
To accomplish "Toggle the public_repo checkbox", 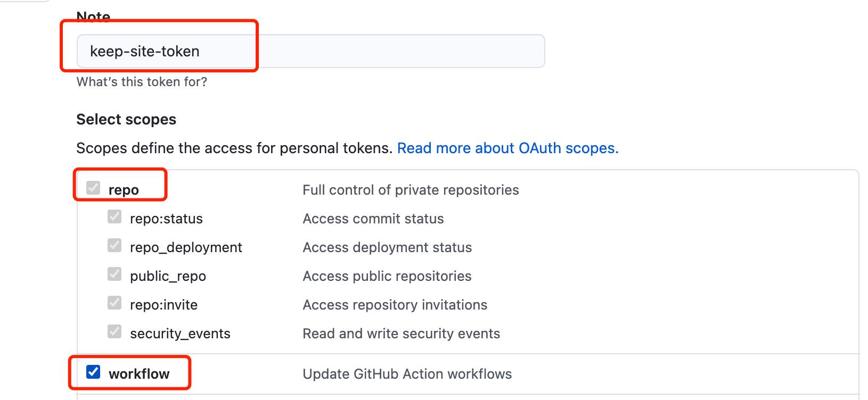I will pos(114,274).
